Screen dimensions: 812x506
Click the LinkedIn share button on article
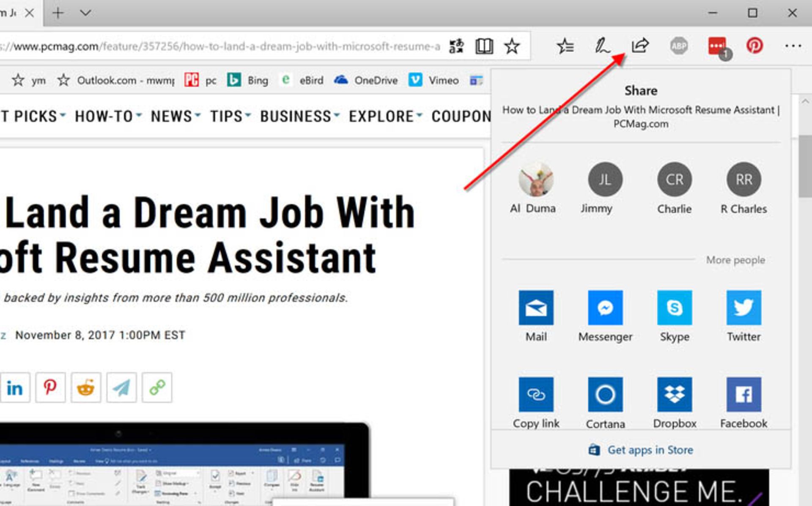pos(14,388)
